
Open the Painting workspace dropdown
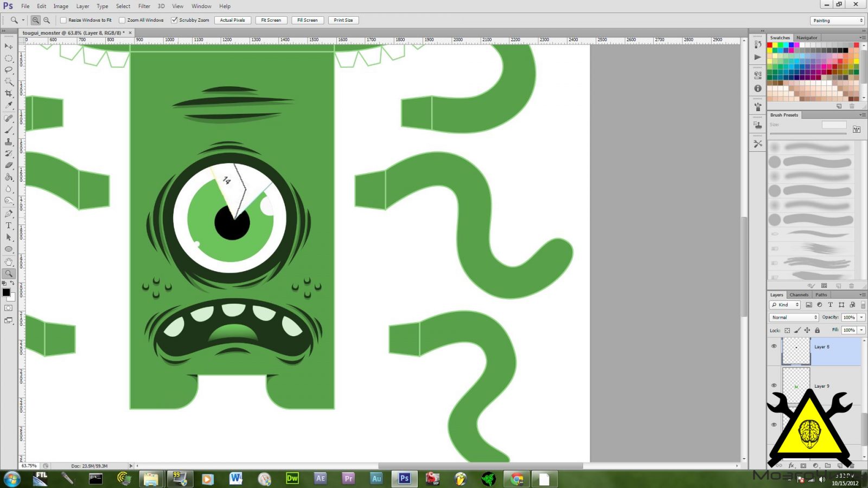point(838,21)
